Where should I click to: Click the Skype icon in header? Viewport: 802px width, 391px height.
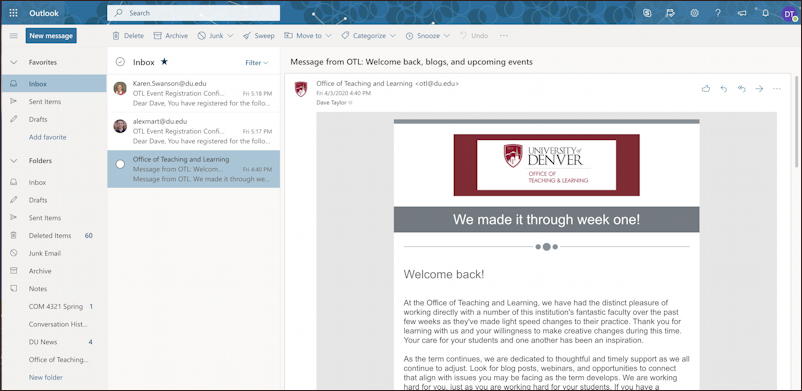pyautogui.click(x=647, y=13)
